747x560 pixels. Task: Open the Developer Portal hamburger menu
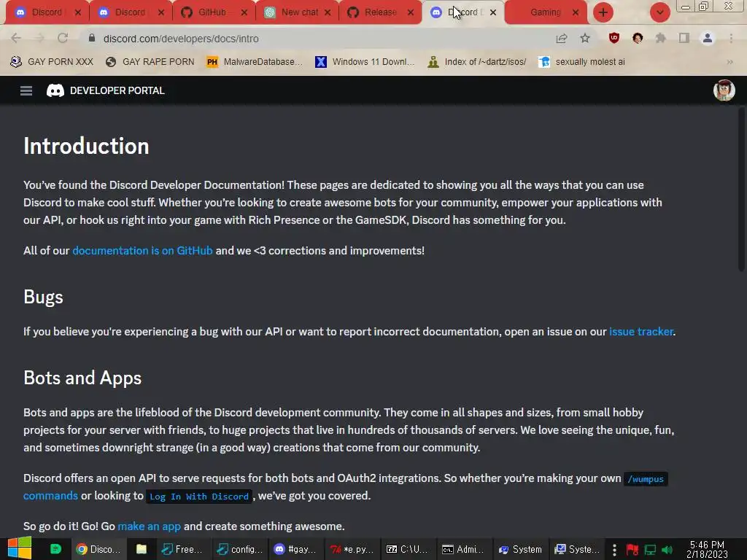click(x=26, y=90)
